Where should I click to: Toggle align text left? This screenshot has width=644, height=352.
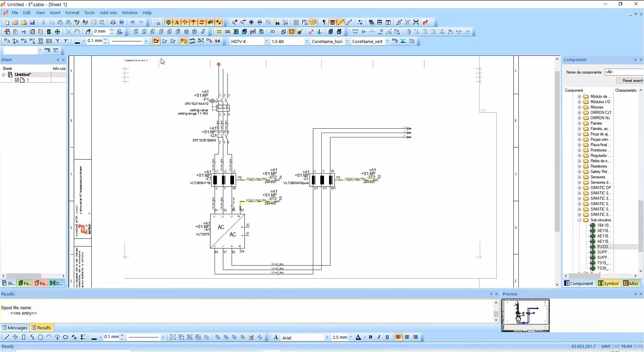[x=399, y=337]
